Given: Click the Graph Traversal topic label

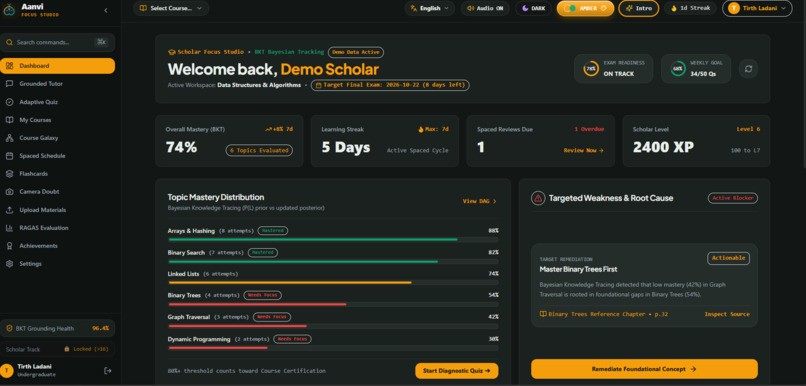Looking at the screenshot, I should coord(189,317).
